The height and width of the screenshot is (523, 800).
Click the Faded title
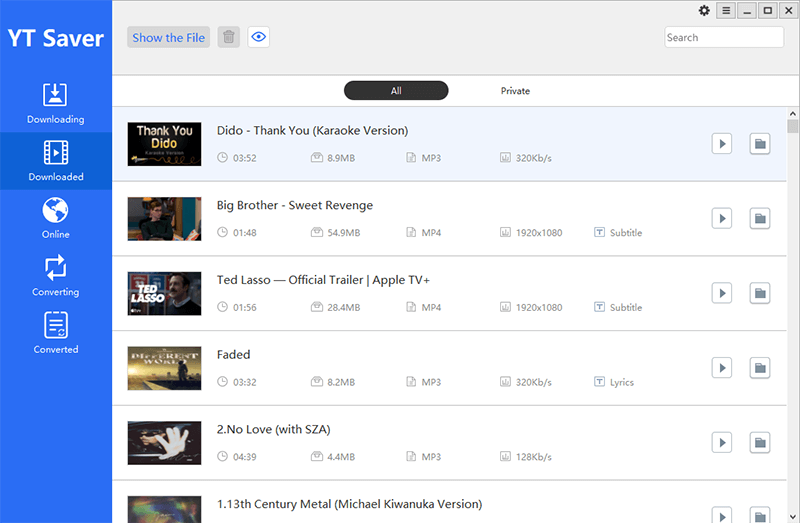[x=234, y=355]
